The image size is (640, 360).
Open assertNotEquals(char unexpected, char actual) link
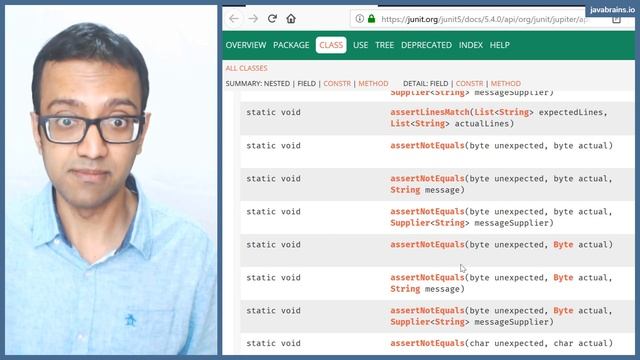(427, 344)
